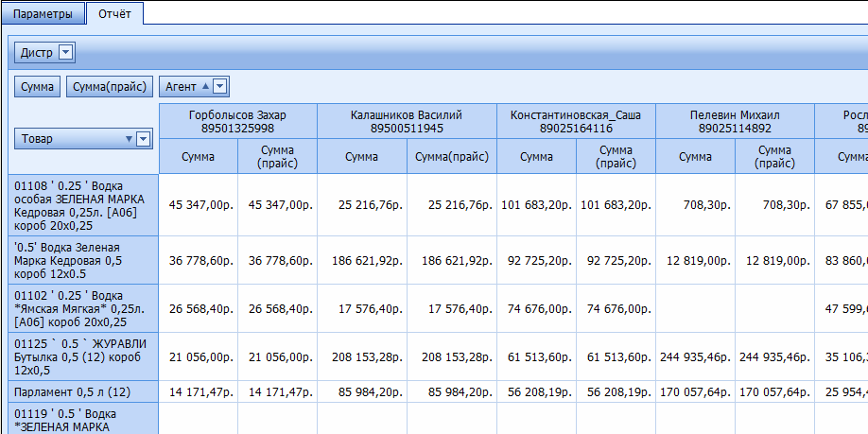Open the Дистр filter dropdown
This screenshot has width=868, height=434.
(65, 53)
